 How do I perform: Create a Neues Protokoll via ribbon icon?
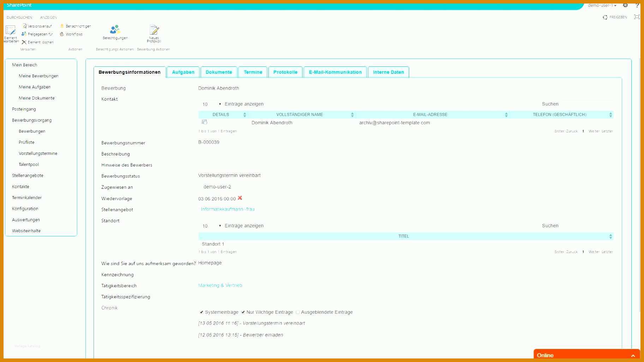154,30
